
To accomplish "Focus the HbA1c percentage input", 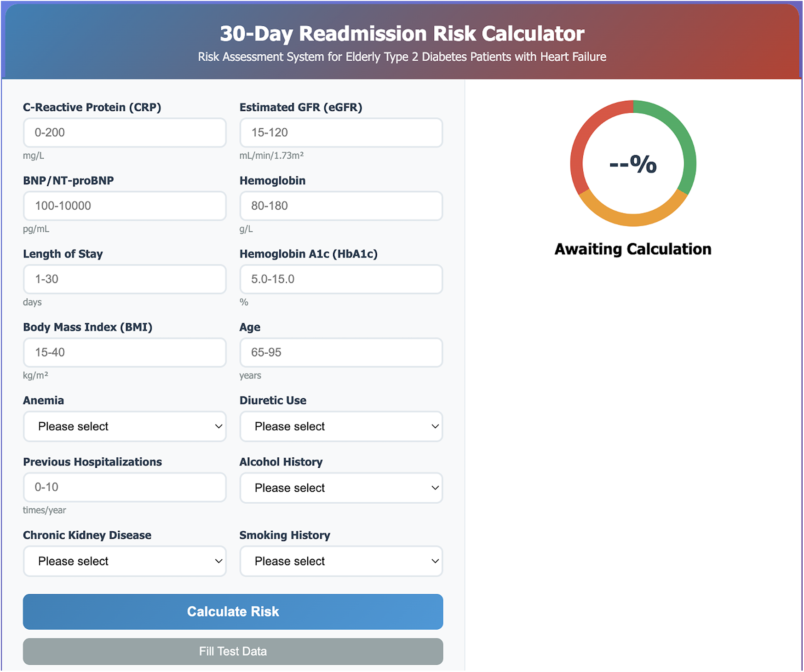I will pos(341,279).
